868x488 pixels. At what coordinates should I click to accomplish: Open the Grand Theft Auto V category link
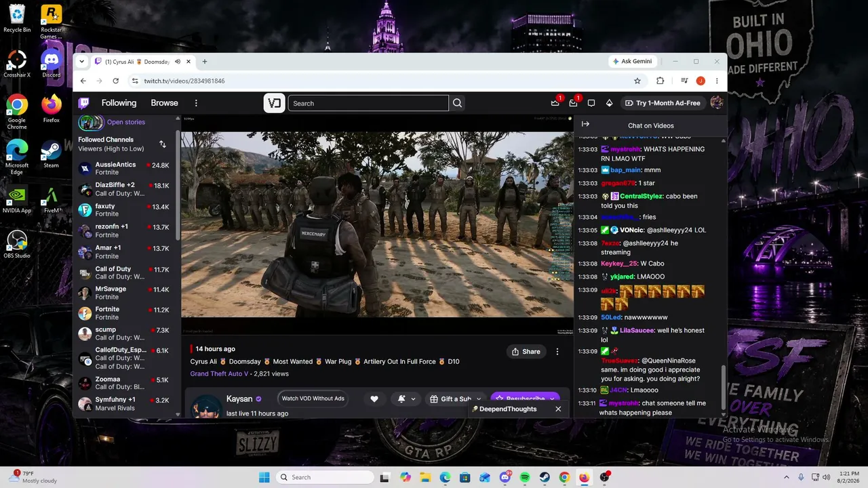[x=219, y=373]
